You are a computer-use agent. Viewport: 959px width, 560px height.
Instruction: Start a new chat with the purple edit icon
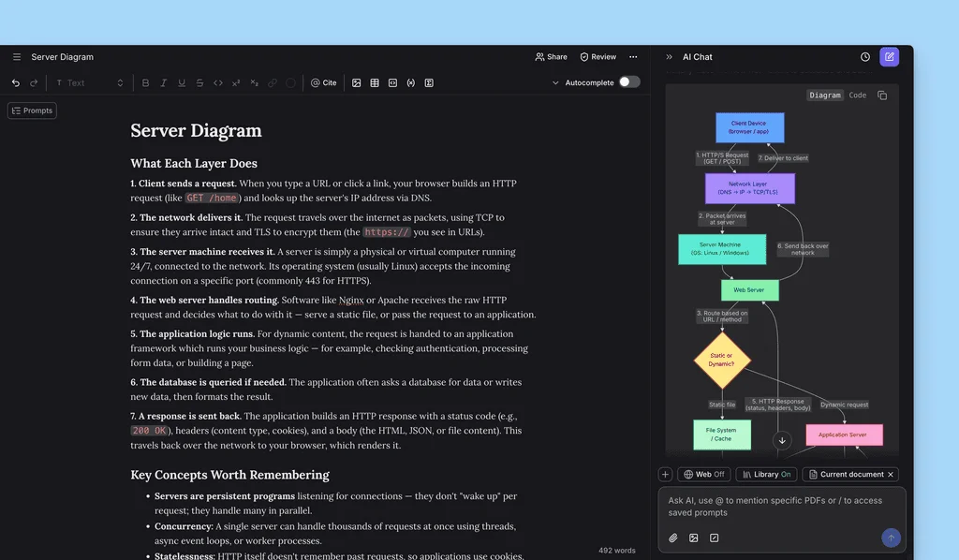890,57
